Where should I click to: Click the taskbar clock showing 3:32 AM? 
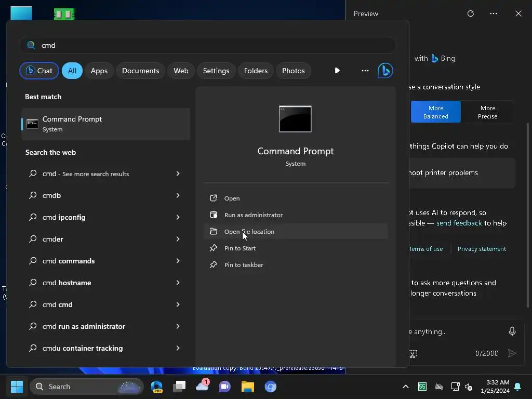click(495, 387)
